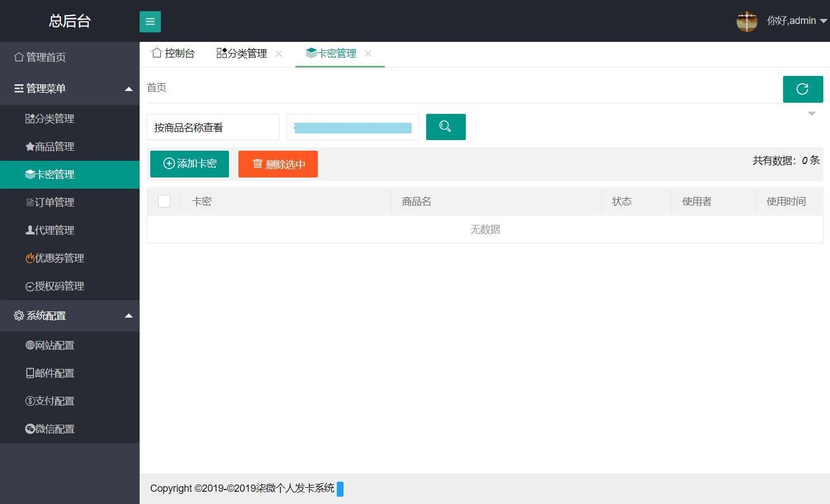Click the search keyword input field

click(x=352, y=127)
